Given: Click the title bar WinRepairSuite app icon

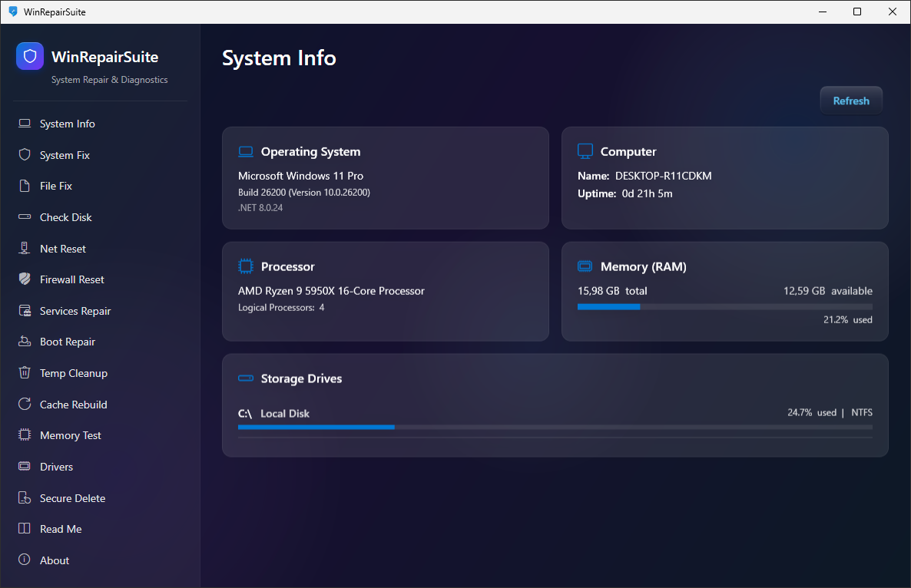Looking at the screenshot, I should click(x=13, y=12).
